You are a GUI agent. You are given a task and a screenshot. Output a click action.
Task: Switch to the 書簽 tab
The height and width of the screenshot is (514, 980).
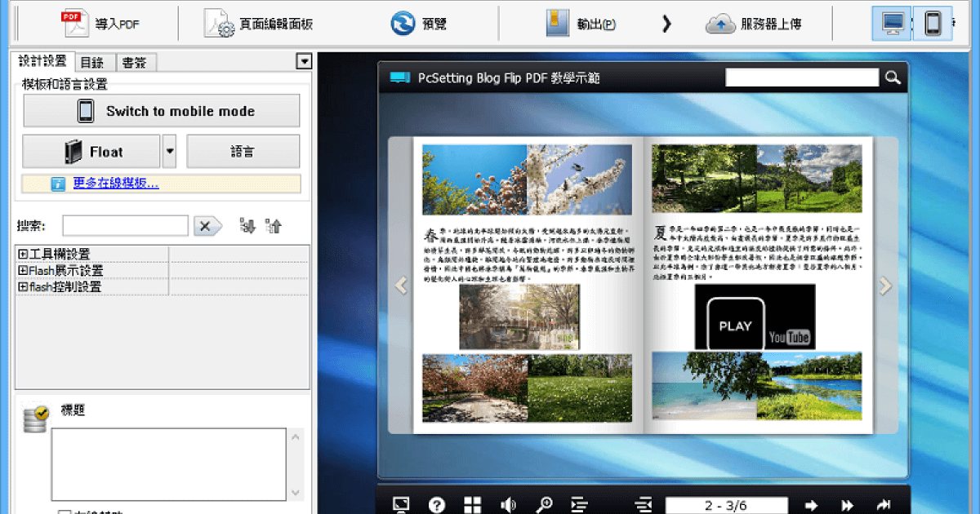click(x=135, y=62)
